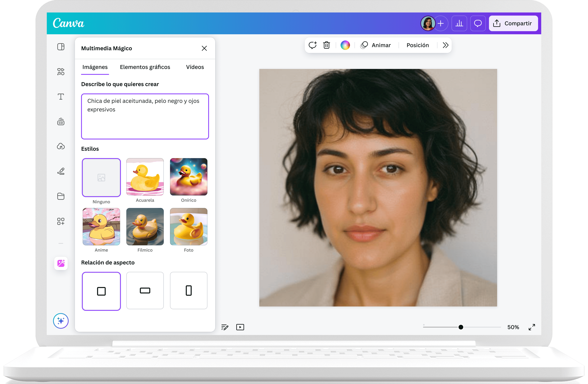This screenshot has height=384, width=588.
Task: Select the Fílmico style thumbnail
Action: click(145, 227)
